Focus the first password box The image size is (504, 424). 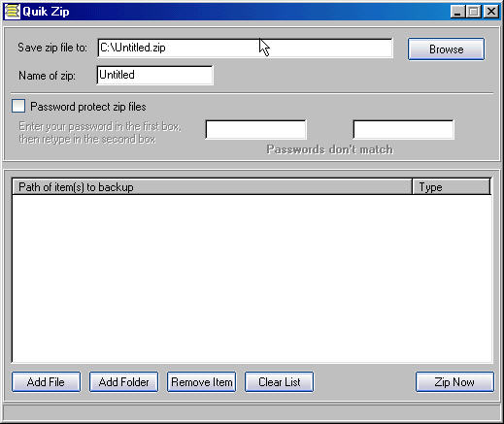255,129
